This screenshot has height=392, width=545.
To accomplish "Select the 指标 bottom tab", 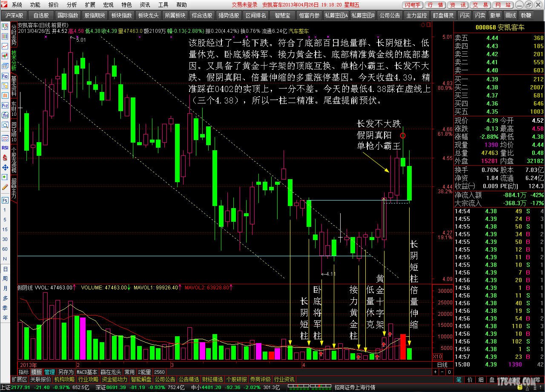I will (23, 372).
